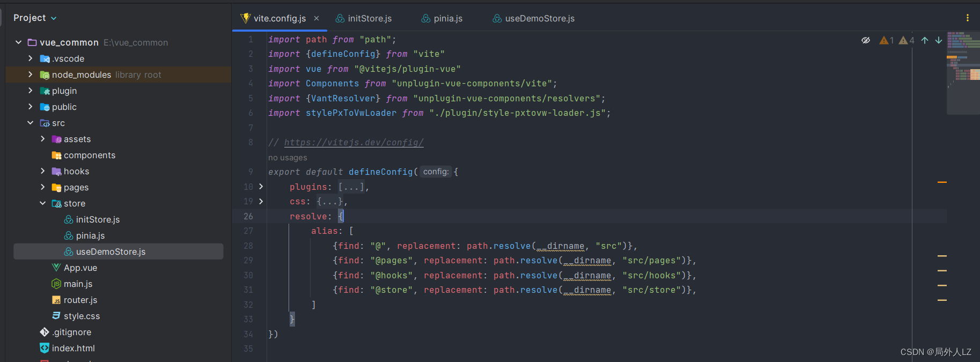Unfold the collapsed plugins code block
This screenshot has width=980, height=362.
[261, 187]
